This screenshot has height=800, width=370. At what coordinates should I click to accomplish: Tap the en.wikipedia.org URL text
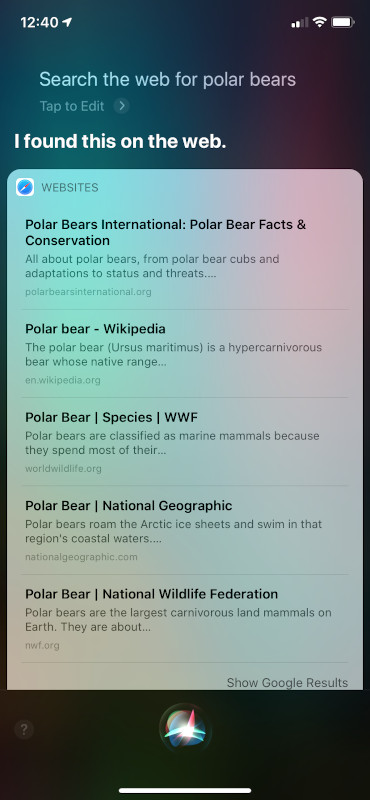pos(63,380)
